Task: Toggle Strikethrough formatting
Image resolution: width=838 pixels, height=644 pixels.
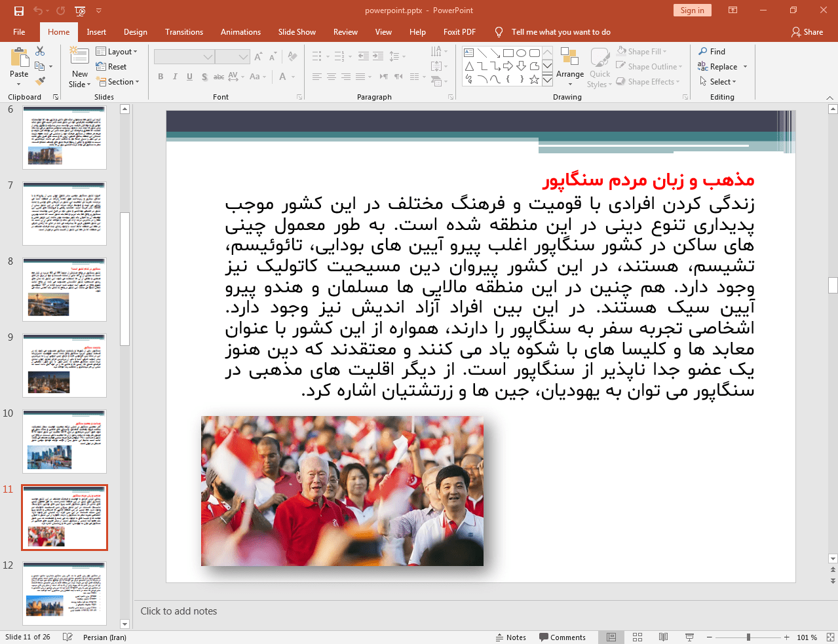Action: point(219,77)
